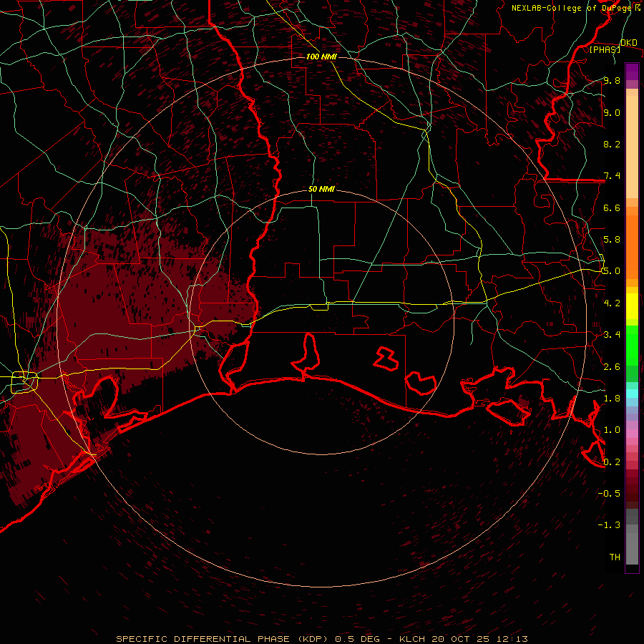Click the purple top segment of the color bar
Image resolution: width=644 pixels, height=644 pixels.
click(632, 72)
